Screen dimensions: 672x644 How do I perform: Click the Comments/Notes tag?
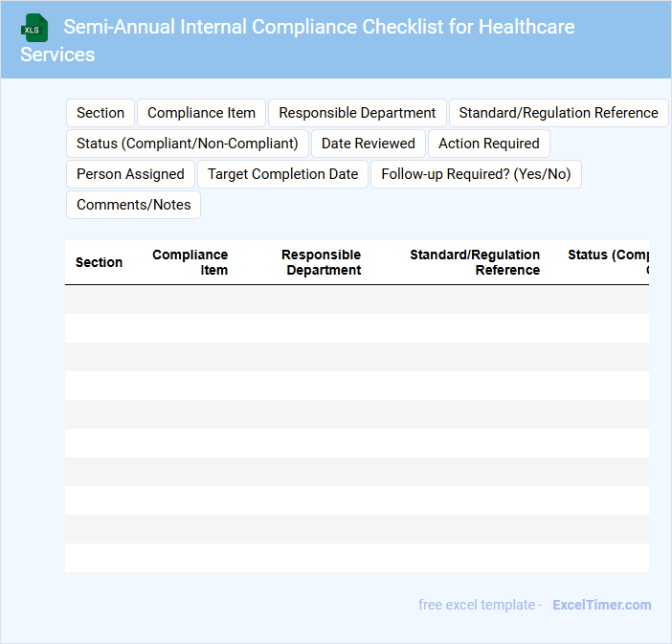pyautogui.click(x=133, y=205)
